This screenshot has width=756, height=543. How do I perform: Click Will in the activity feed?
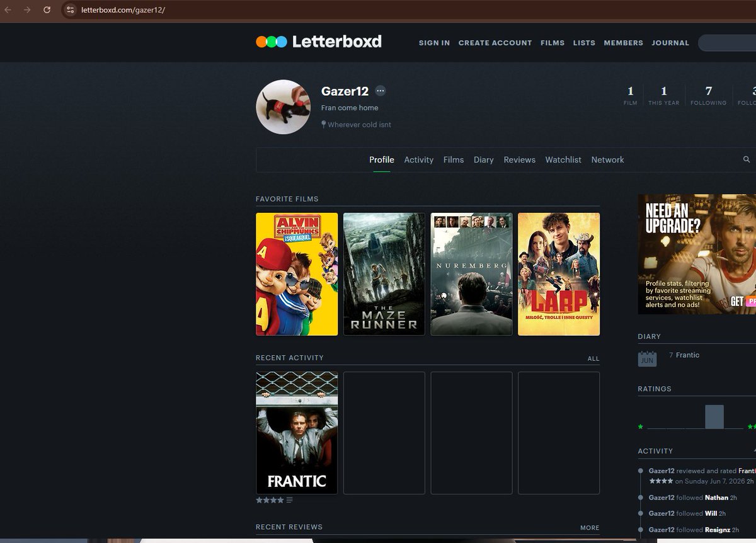click(x=711, y=513)
